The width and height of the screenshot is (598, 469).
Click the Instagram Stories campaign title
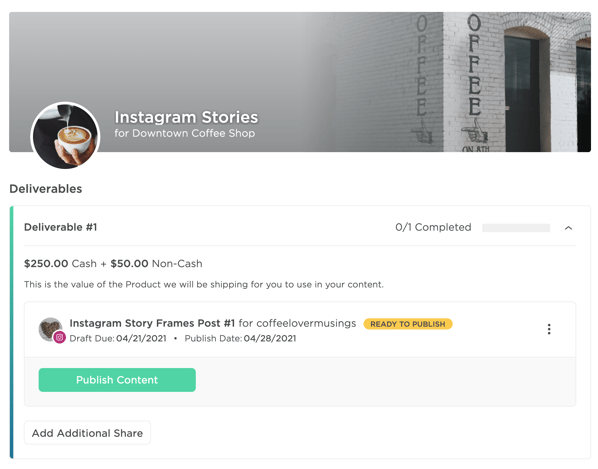coord(186,117)
